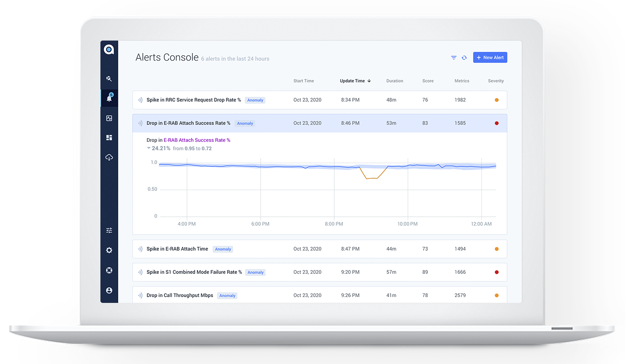Click duration 41m of Call Throughput

click(392, 295)
